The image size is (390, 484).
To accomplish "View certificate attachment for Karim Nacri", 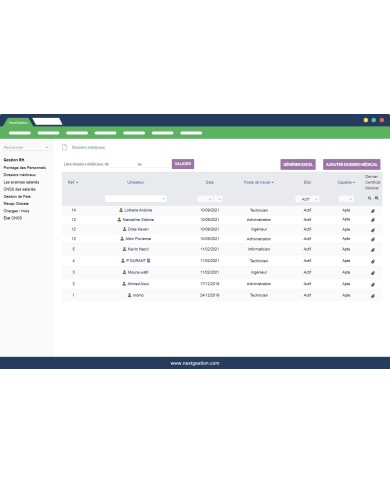I will [373, 250].
